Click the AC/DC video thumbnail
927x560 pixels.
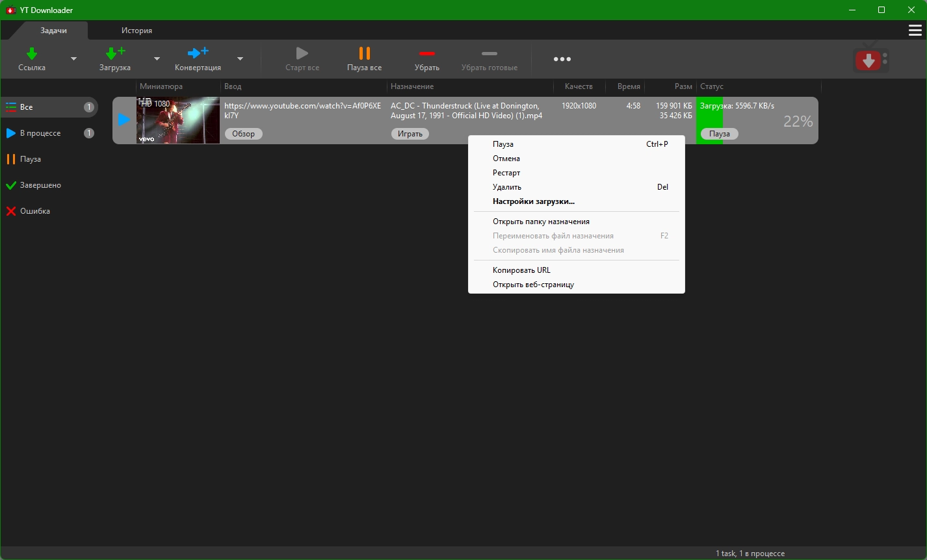point(178,120)
